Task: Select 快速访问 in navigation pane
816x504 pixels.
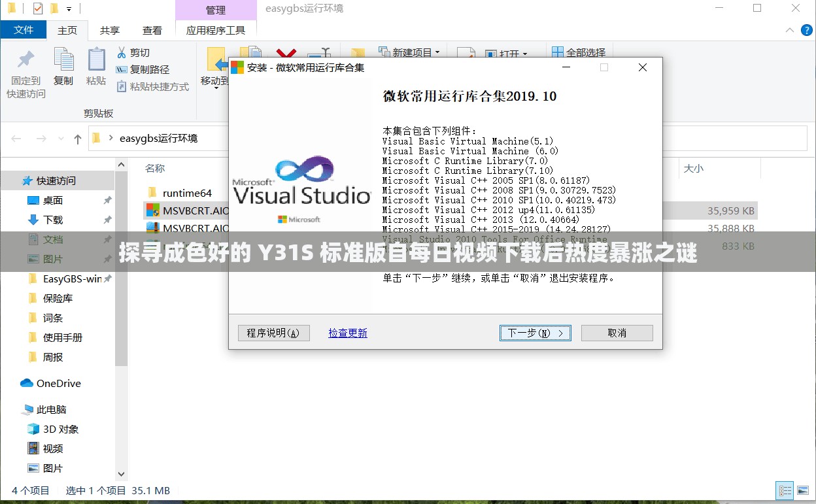Action: (56, 180)
